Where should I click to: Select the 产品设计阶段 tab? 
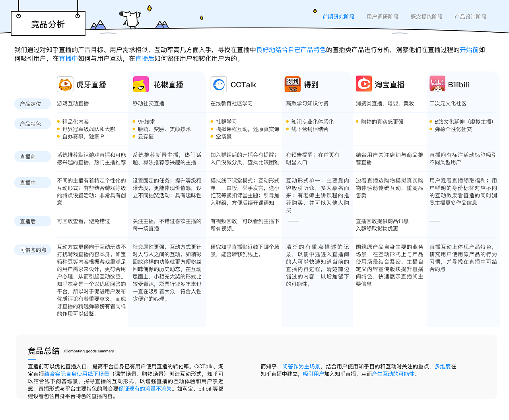click(470, 17)
